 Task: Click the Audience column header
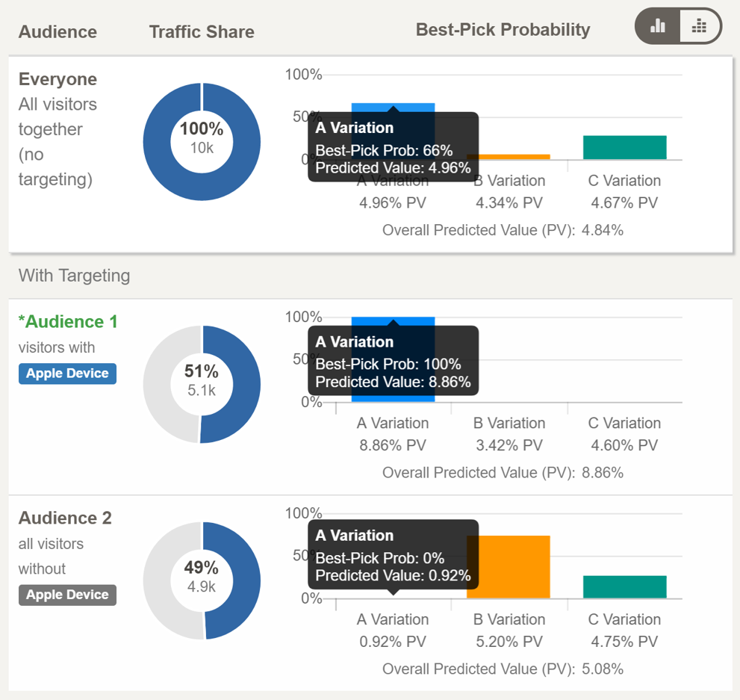57,32
